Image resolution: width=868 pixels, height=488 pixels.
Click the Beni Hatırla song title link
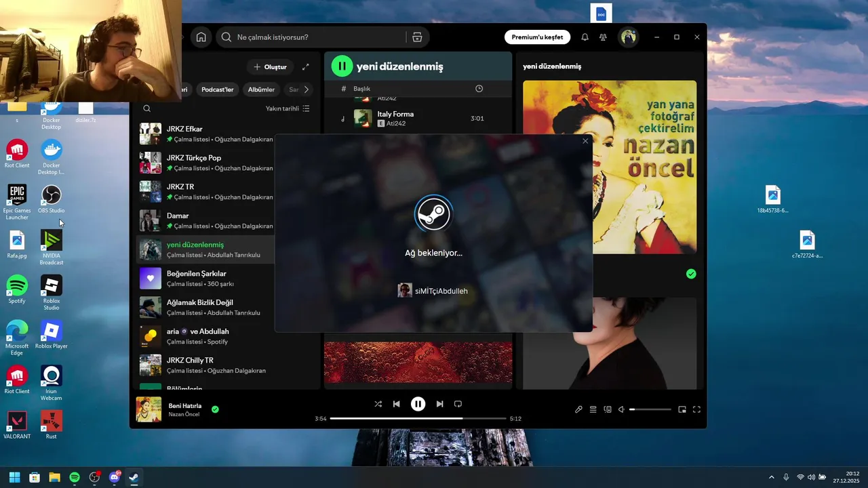[184, 405]
